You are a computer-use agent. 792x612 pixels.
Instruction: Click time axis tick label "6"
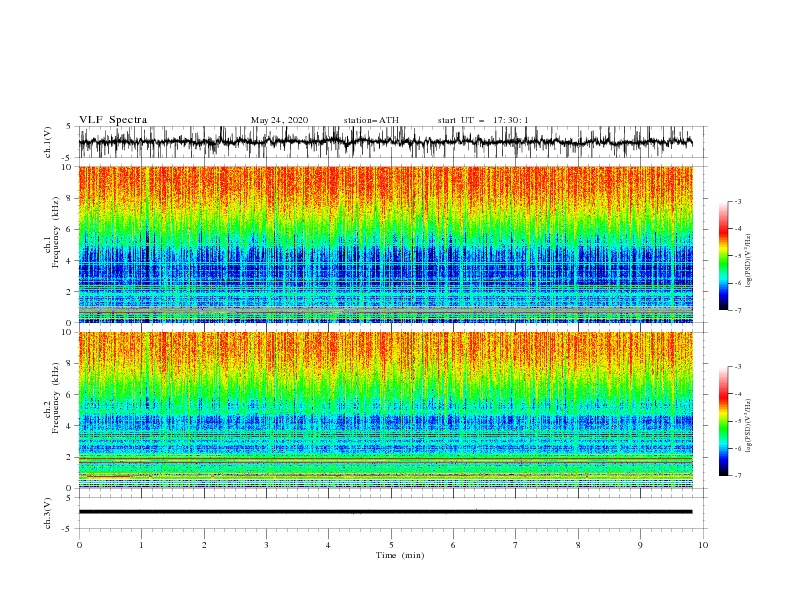453,545
